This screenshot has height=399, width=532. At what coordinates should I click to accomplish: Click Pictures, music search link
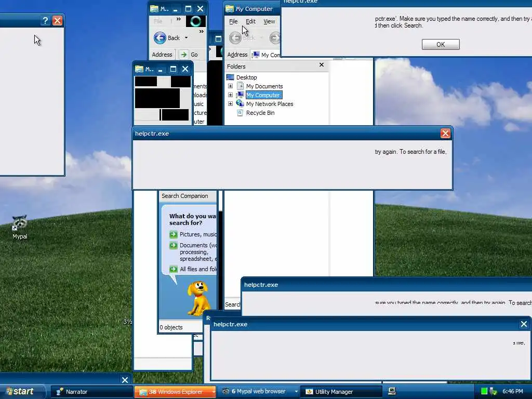[x=198, y=234]
